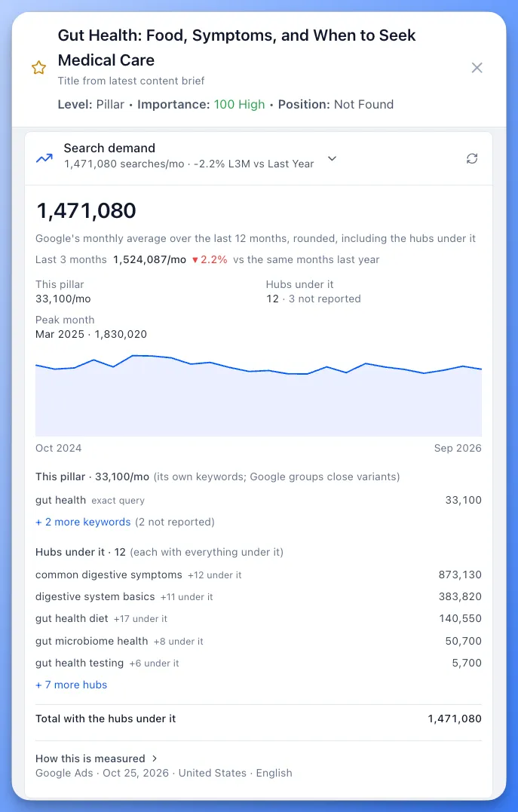Click the 'Search demand' heading

click(109, 148)
